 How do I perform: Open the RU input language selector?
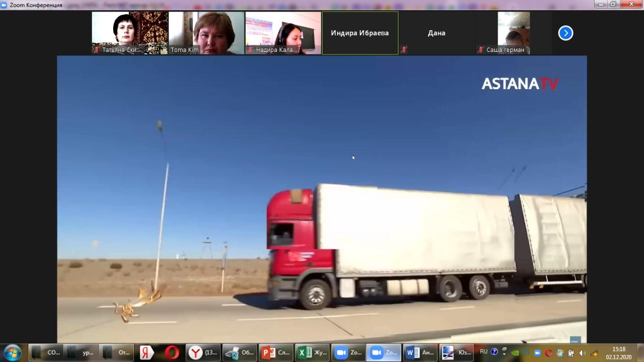pos(484,351)
